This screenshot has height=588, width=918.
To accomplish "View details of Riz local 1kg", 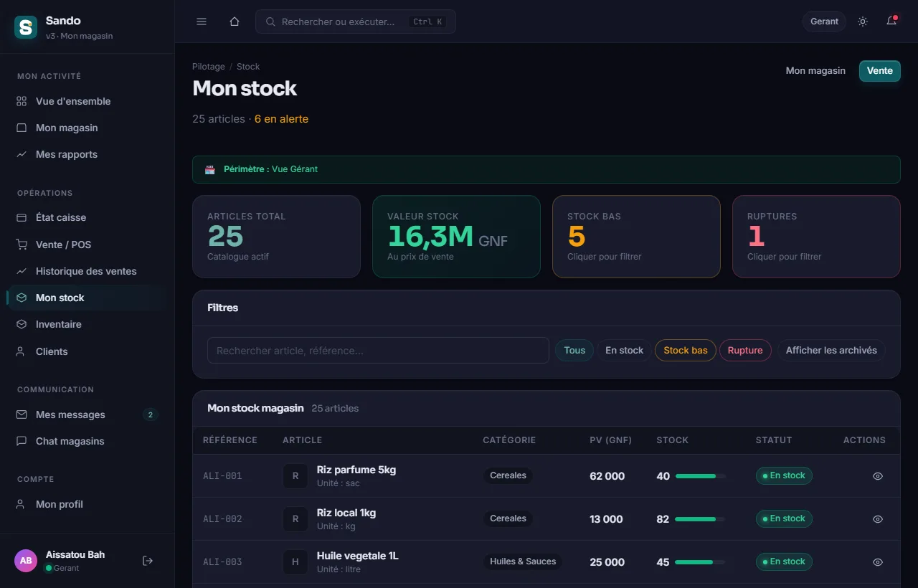I will (x=878, y=519).
